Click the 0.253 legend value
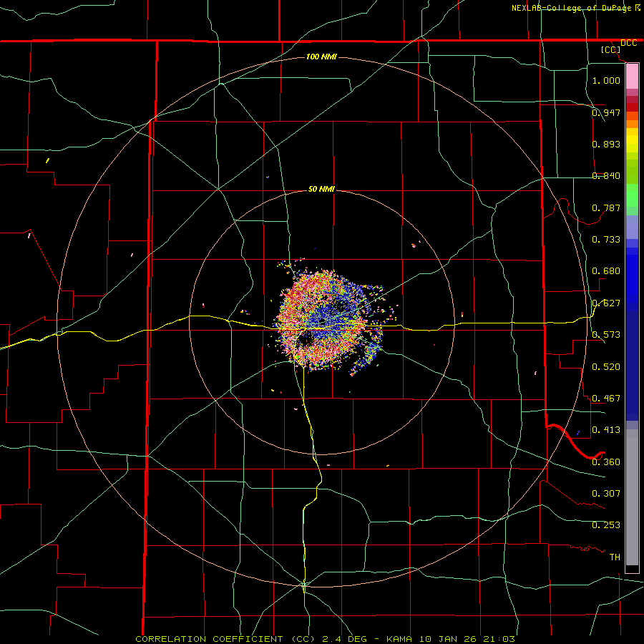Viewport: 644px width, 644px height. (x=606, y=525)
